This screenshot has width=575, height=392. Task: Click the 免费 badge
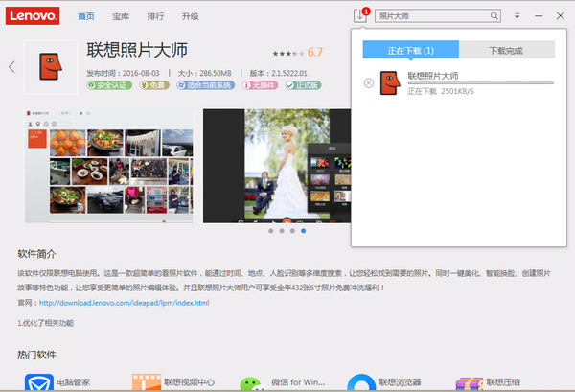(154, 85)
